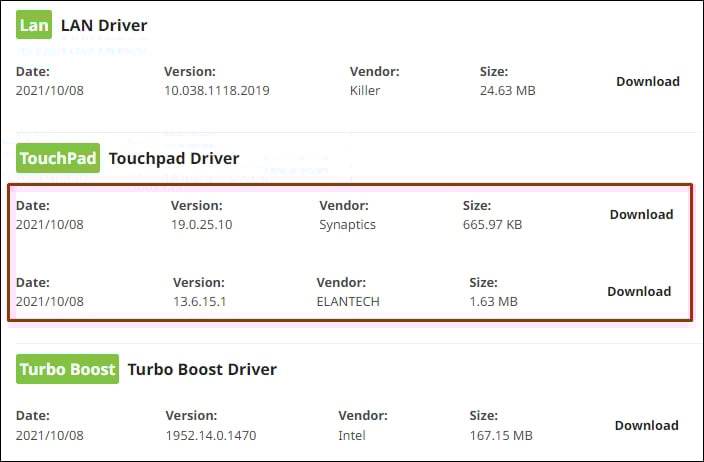Click the green Lan badge icon
This screenshot has height=462, width=704.
point(34,23)
